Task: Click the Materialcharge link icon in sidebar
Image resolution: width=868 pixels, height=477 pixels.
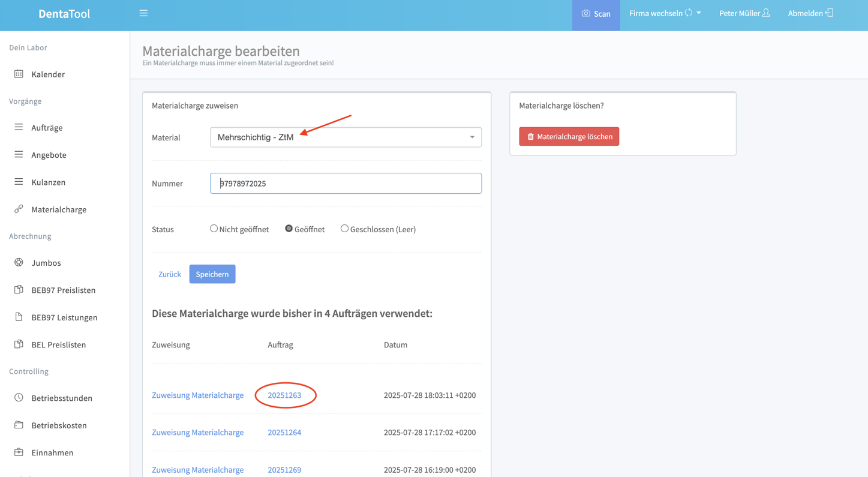Action: tap(19, 209)
